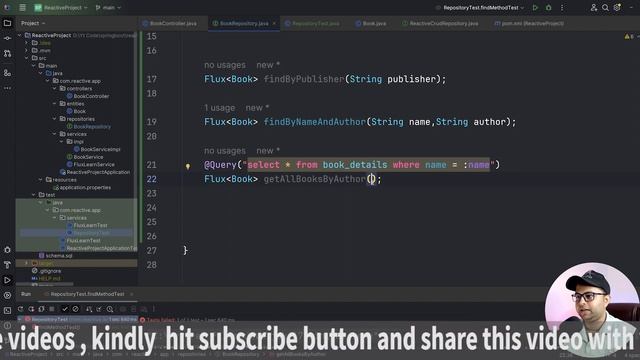Toggle show ignored tests icon
The image size is (640, 360).
tap(76, 309)
